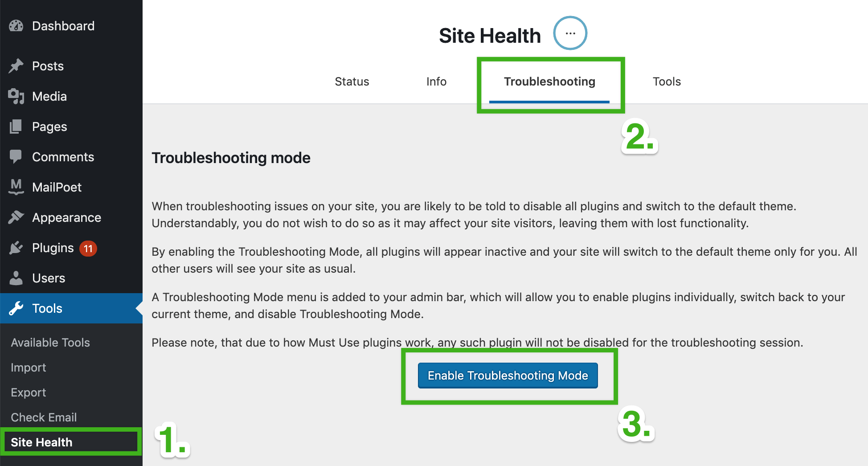Open the Import submenu link

click(x=29, y=368)
